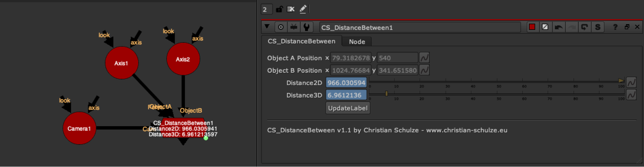Click the Object B Position x field
The width and height of the screenshot is (644, 167).
(x=351, y=70)
